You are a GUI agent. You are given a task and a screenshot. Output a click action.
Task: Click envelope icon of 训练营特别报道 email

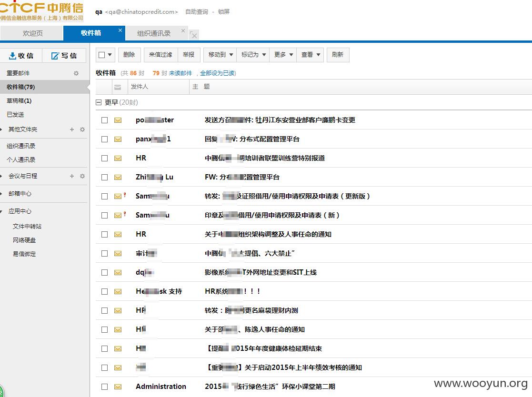click(x=118, y=158)
